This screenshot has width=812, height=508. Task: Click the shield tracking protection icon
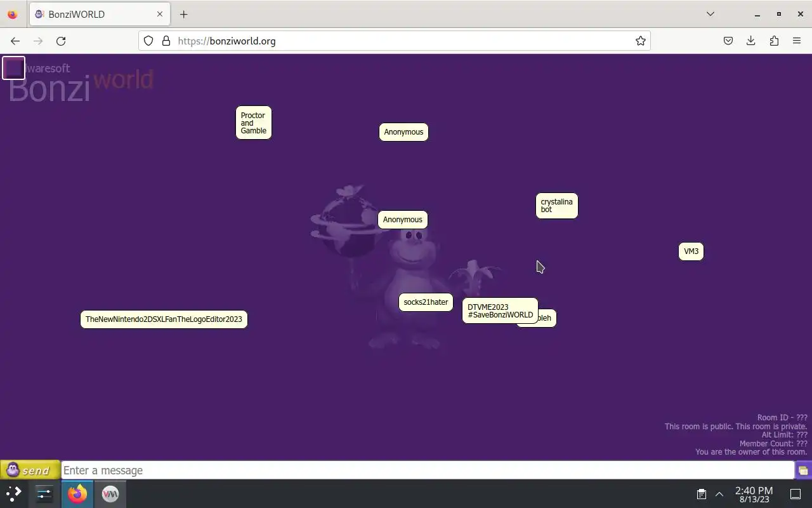click(x=148, y=41)
